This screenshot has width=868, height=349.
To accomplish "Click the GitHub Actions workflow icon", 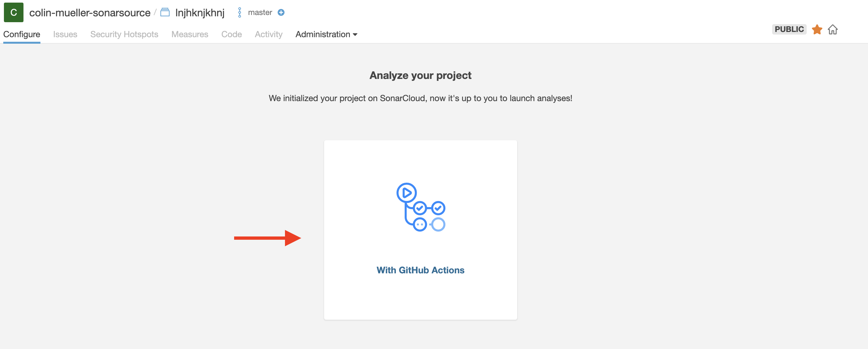I will [x=421, y=207].
